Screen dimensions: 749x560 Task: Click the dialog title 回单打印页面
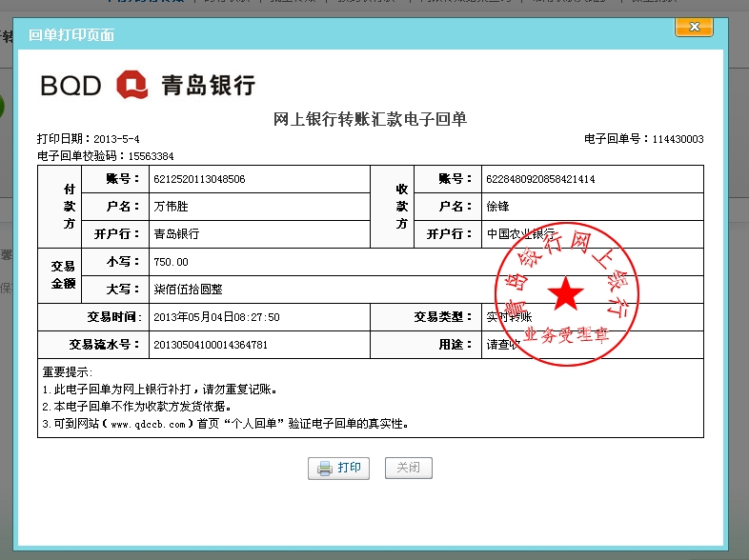71,35
